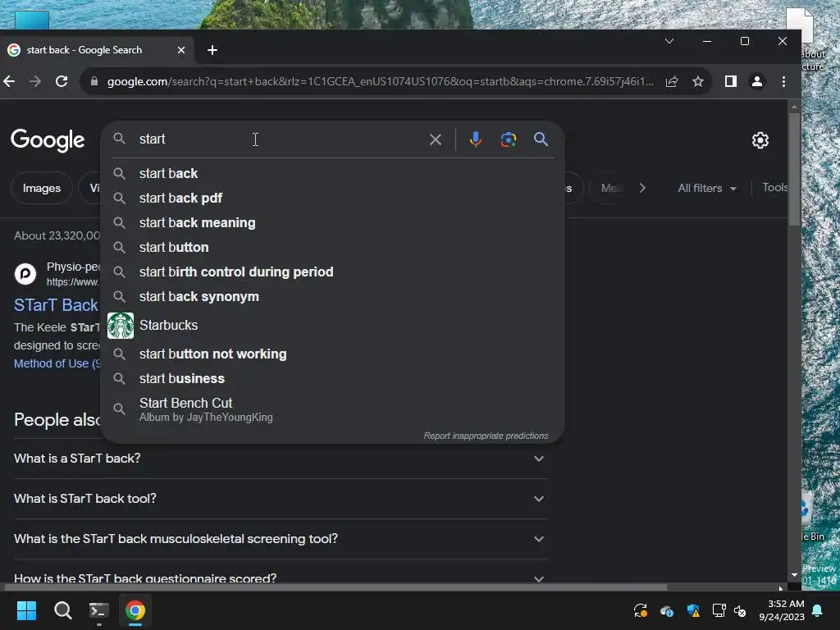The height and width of the screenshot is (630, 840).
Task: Open the Terminal taskbar app
Action: (x=98, y=610)
